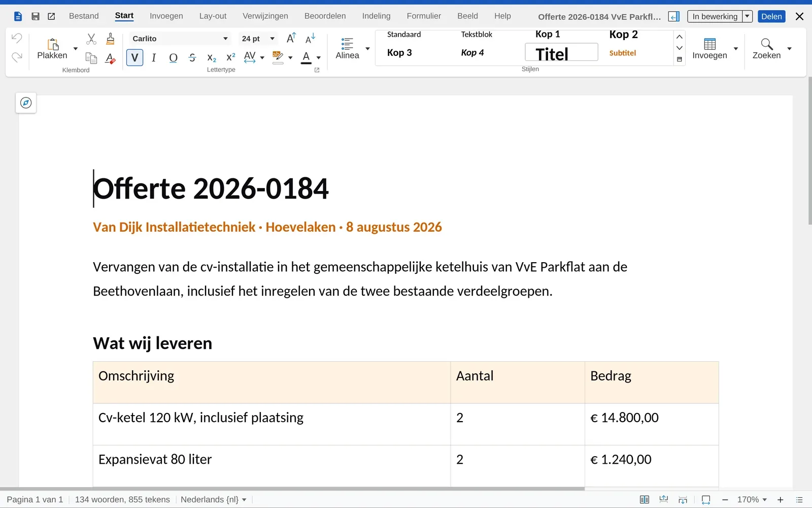Click the vertical scrollbar thumb
The image size is (812, 508).
click(809, 150)
